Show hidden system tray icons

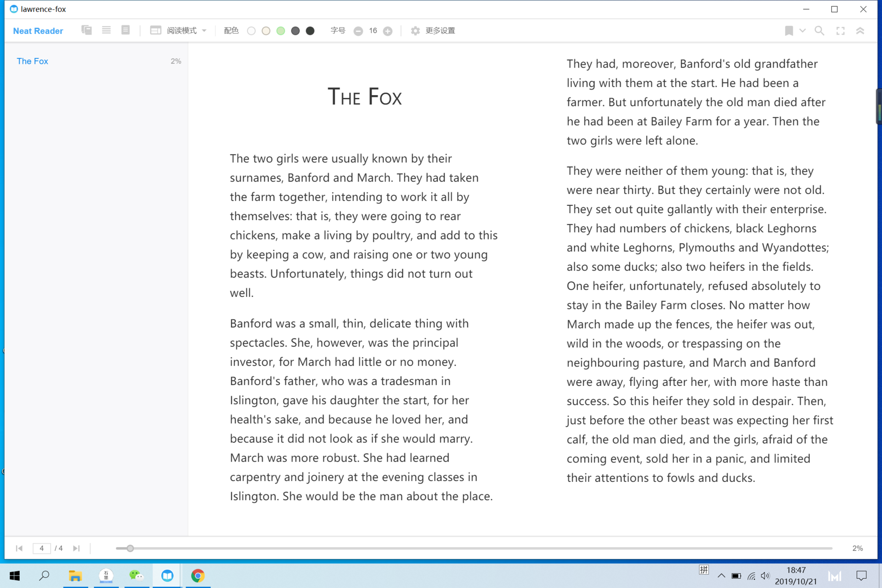point(721,576)
